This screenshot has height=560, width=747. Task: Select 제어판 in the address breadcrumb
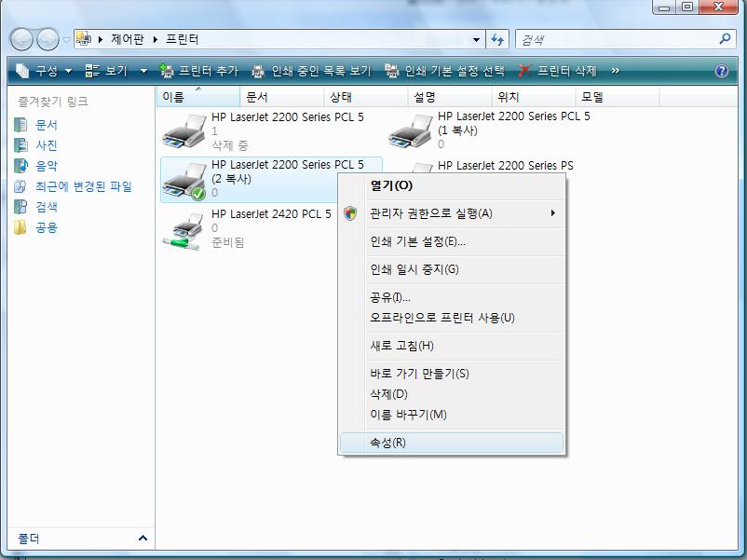click(x=128, y=39)
